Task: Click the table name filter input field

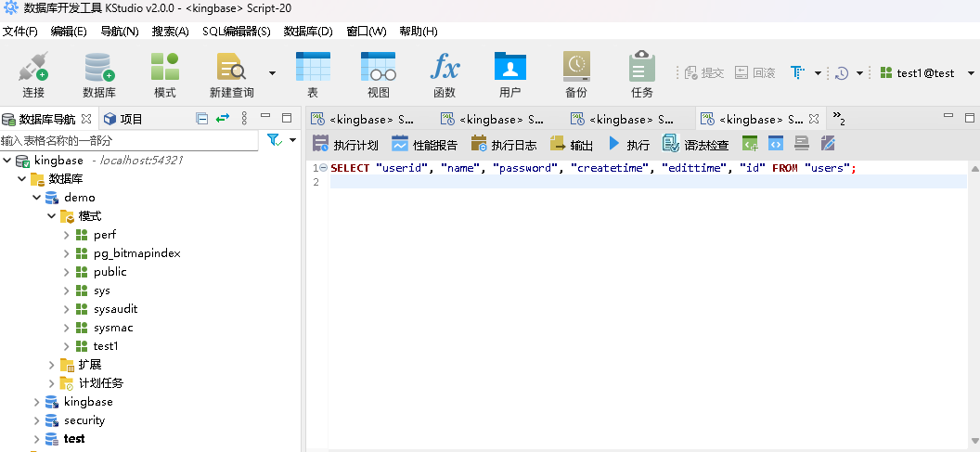Action: 129,141
